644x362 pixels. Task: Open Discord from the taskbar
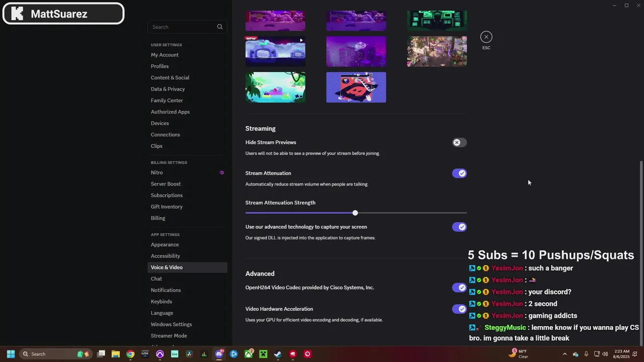219,354
